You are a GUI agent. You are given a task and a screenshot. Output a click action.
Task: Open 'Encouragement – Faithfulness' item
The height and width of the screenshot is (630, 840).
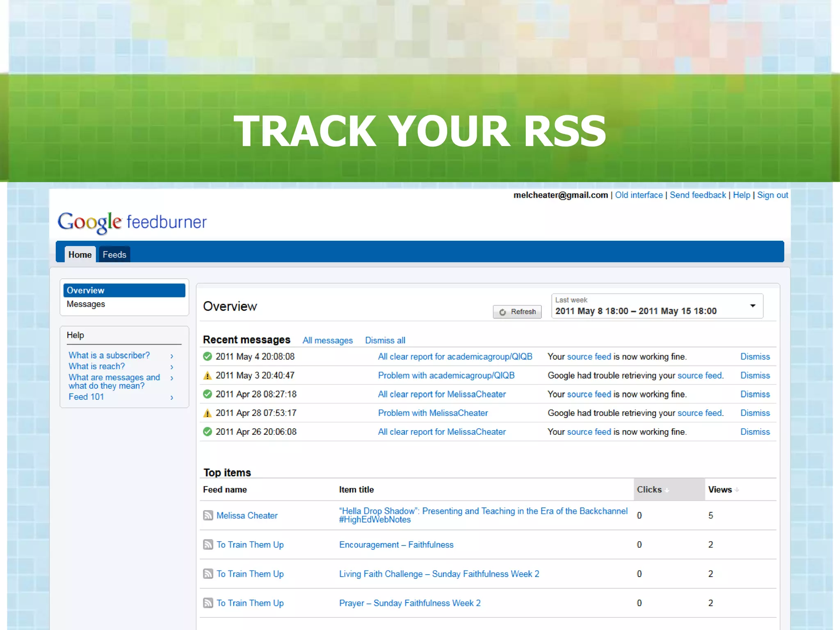[x=396, y=545]
